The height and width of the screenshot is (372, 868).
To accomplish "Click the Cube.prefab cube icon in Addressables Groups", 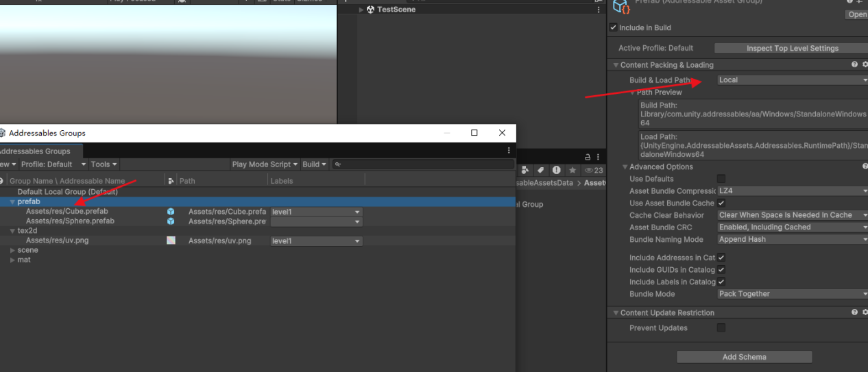I will coord(171,212).
